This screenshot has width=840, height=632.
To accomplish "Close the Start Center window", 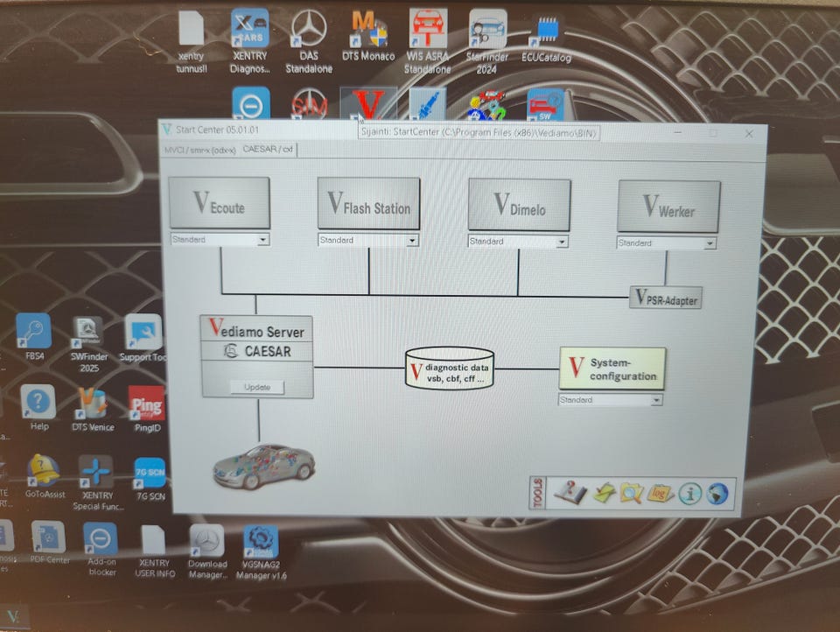I will 749,134.
